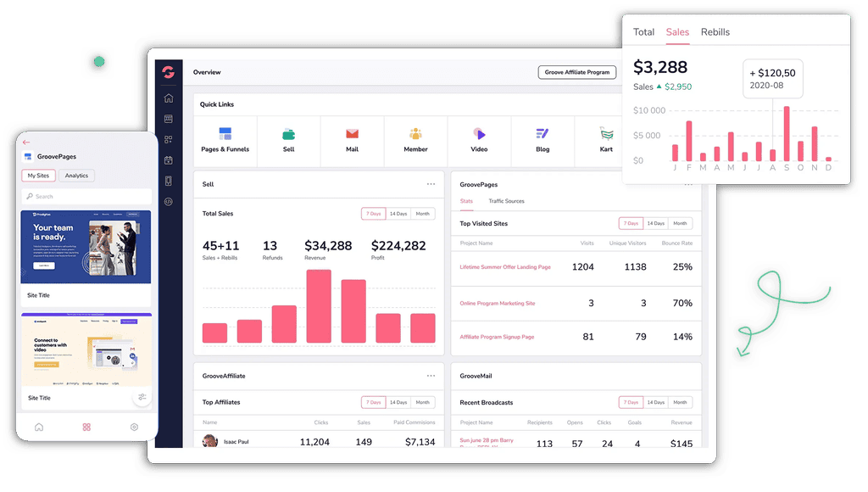
Task: Click the $34,288 Revenue value
Action: [x=328, y=245]
